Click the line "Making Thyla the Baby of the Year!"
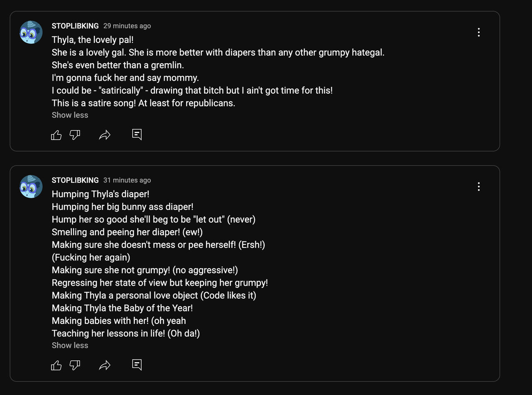This screenshot has width=532, height=395. point(122,308)
